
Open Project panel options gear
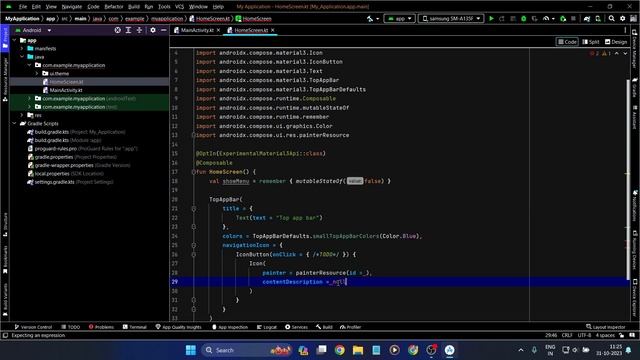point(153,30)
